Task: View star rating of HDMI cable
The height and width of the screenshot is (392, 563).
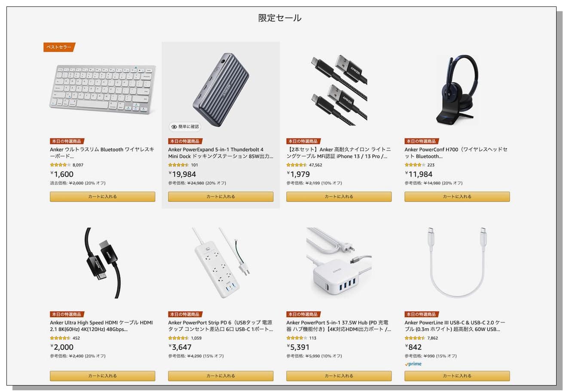Action: [x=60, y=338]
